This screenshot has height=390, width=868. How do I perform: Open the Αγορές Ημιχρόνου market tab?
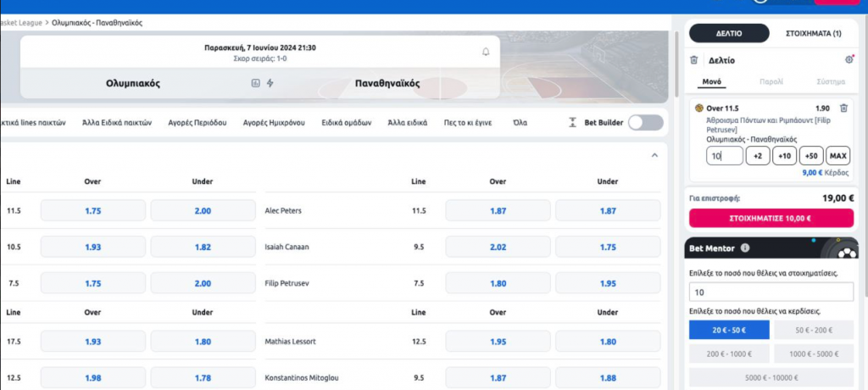click(x=273, y=123)
